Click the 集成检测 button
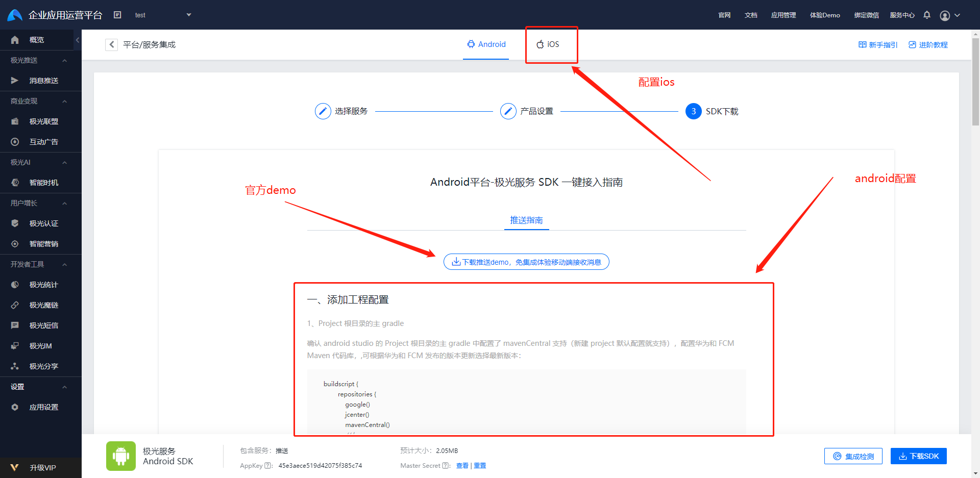The width and height of the screenshot is (980, 478). point(853,456)
